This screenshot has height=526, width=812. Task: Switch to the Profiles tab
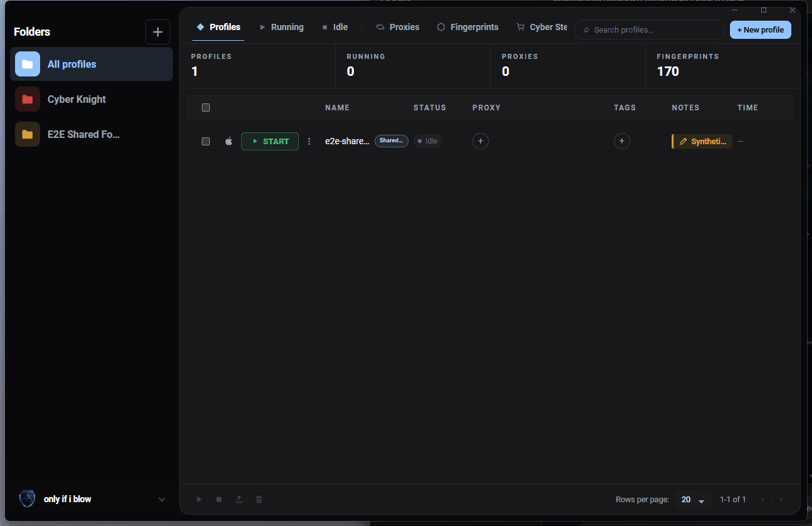tap(219, 27)
